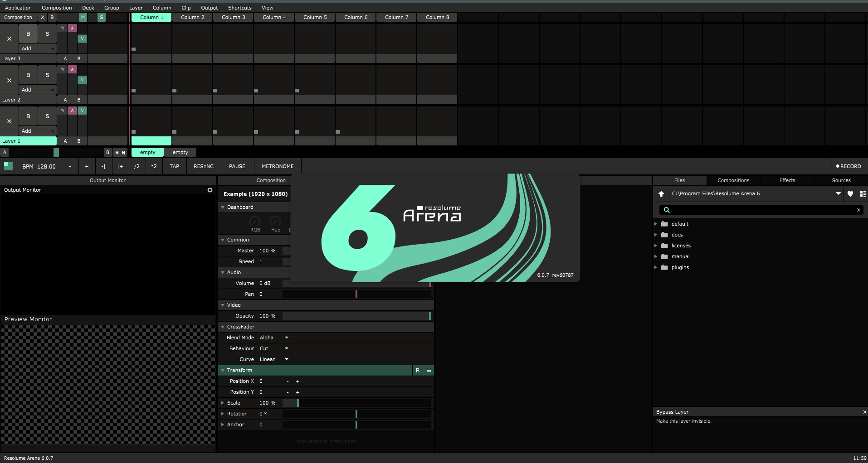The image size is (868, 463).
Task: Click the Rotation slider track
Action: coord(356,414)
